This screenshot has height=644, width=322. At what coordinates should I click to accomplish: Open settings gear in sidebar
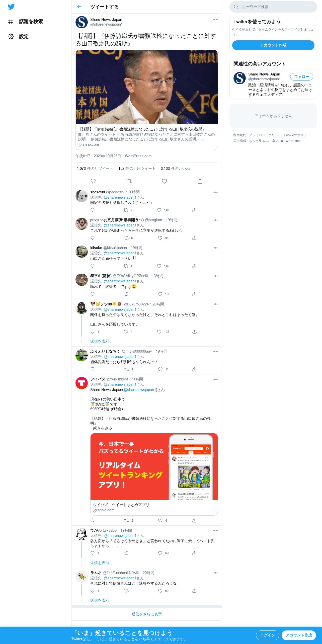click(11, 37)
